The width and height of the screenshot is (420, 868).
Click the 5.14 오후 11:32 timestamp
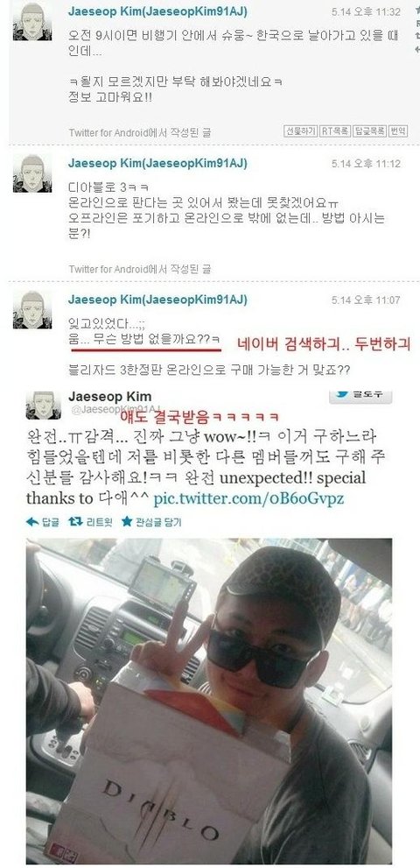click(x=366, y=11)
